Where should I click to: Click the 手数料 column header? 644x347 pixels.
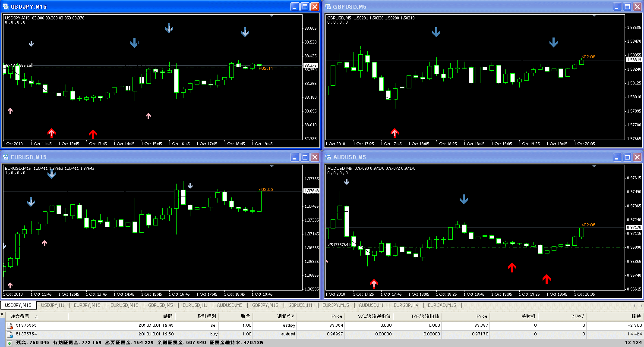(514, 316)
